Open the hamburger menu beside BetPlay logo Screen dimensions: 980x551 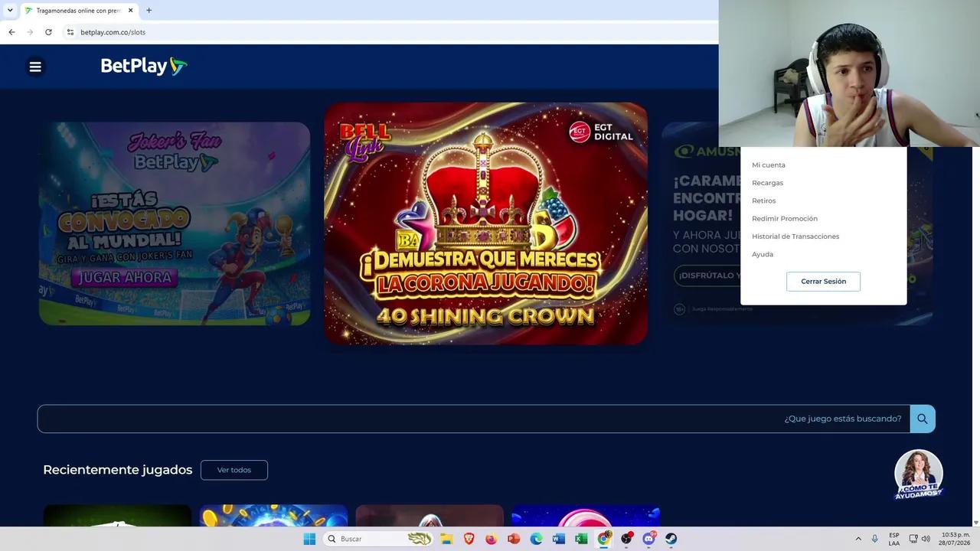click(35, 67)
